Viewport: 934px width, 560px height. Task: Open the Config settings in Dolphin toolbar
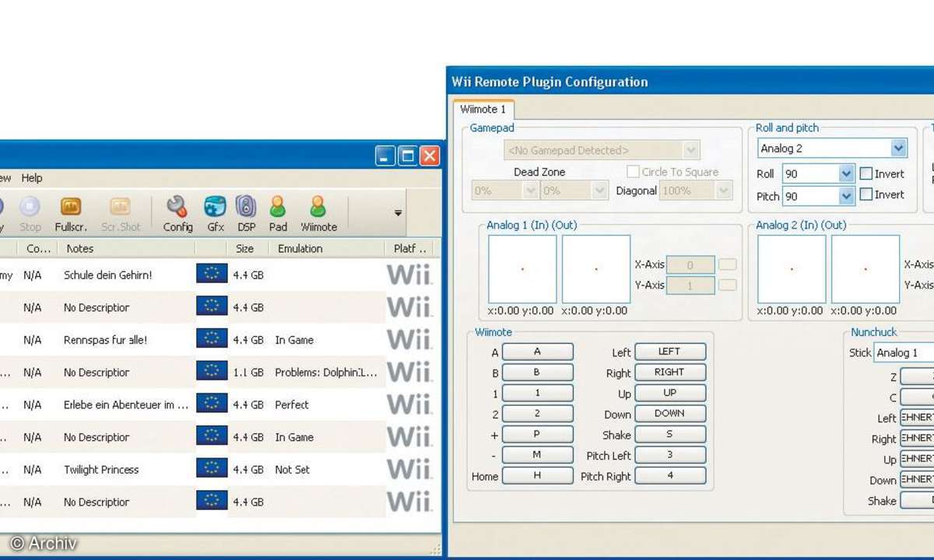click(x=177, y=214)
